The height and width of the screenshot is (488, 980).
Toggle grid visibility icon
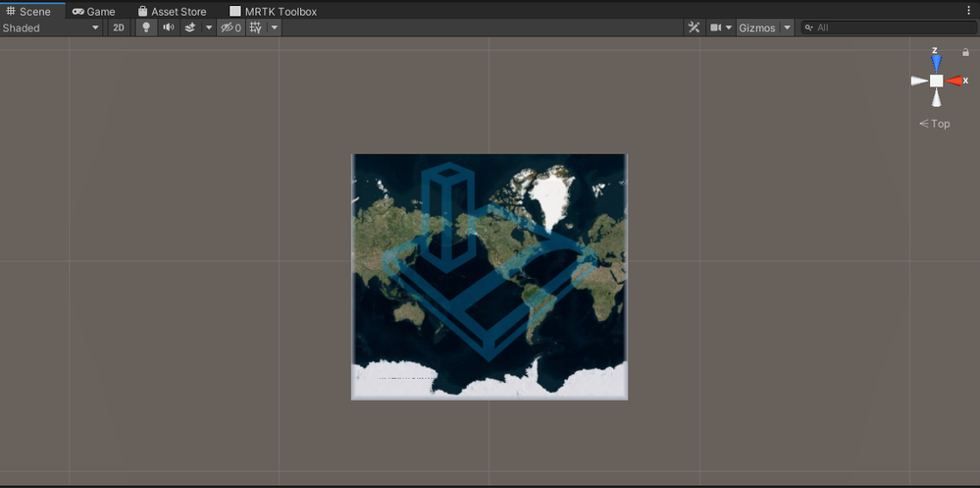(256, 27)
